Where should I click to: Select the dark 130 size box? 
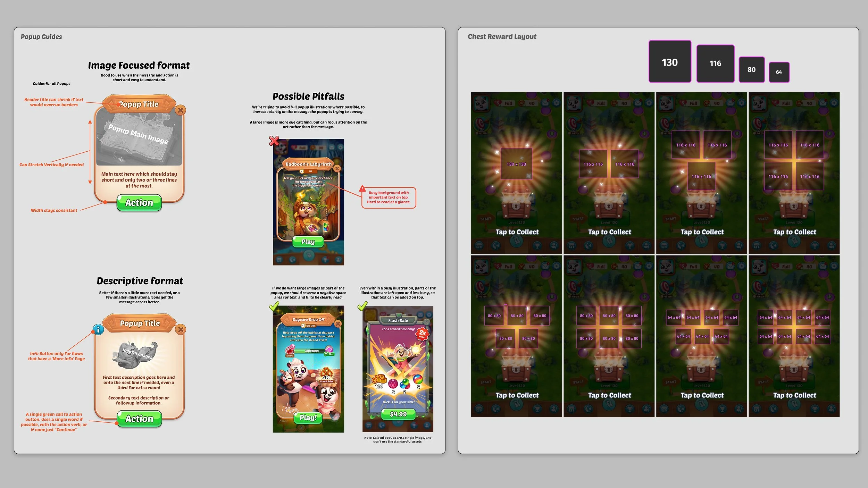pos(670,62)
